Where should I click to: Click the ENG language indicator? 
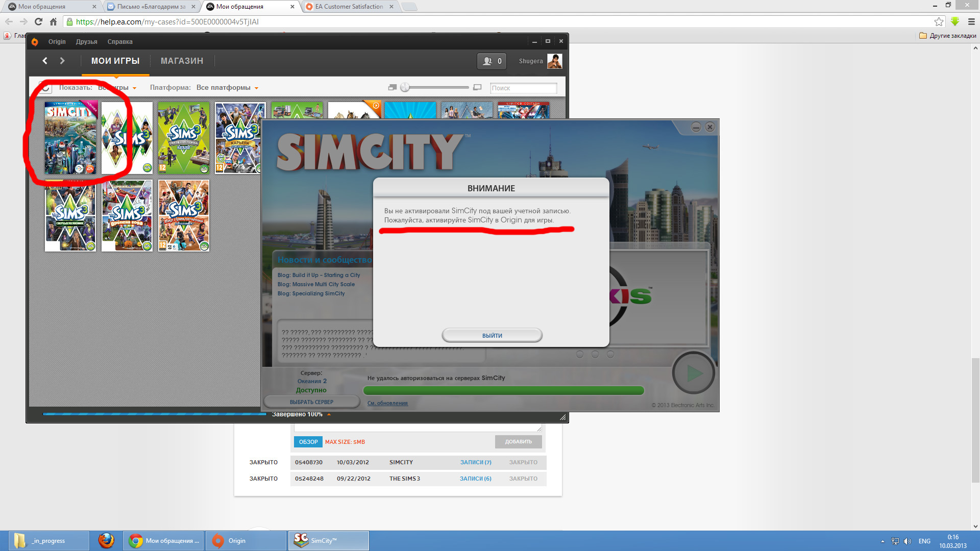(924, 541)
